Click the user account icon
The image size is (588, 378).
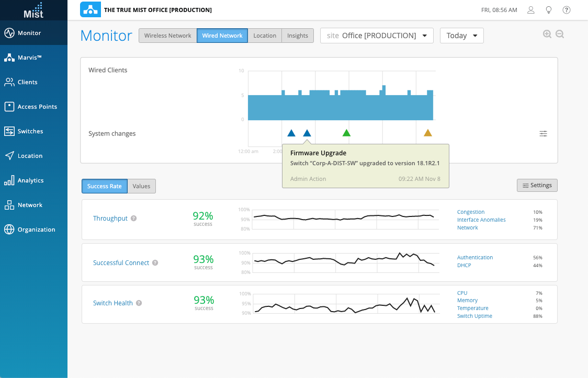pos(531,10)
